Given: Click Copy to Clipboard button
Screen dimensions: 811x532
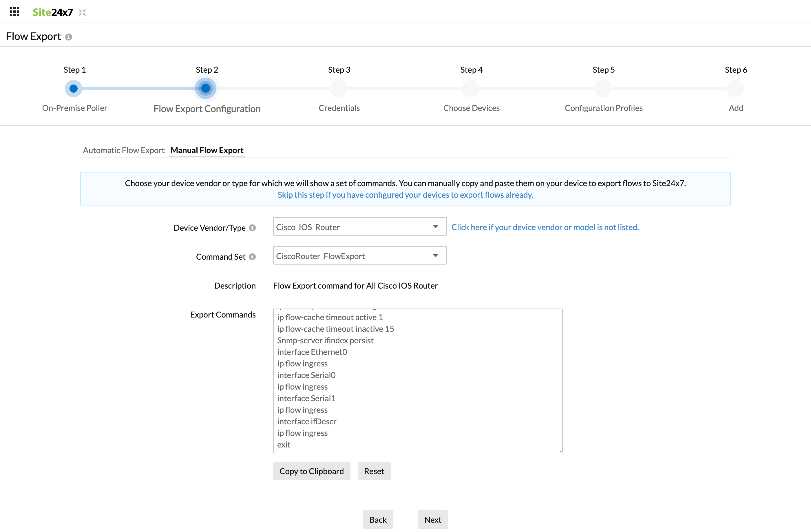Looking at the screenshot, I should (x=311, y=471).
